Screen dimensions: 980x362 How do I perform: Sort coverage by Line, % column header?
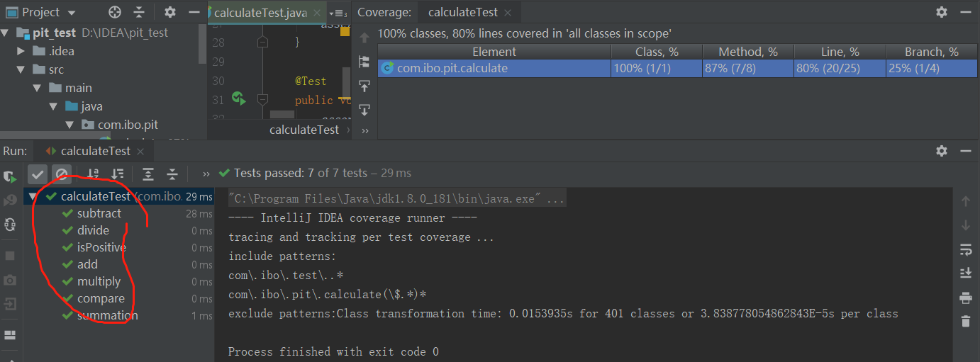coord(840,52)
